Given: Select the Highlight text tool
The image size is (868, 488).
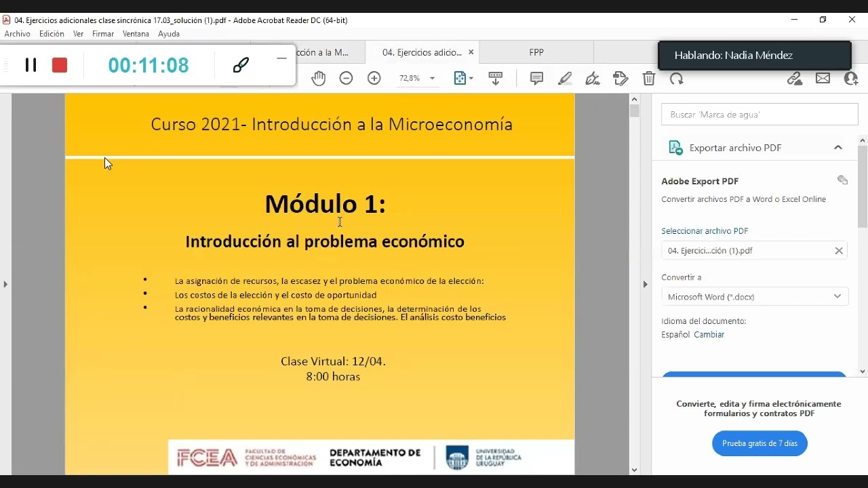Looking at the screenshot, I should (565, 79).
